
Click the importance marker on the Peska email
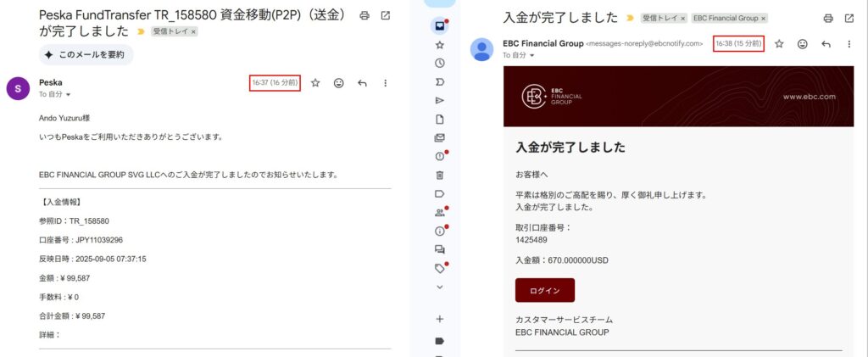coord(141,31)
